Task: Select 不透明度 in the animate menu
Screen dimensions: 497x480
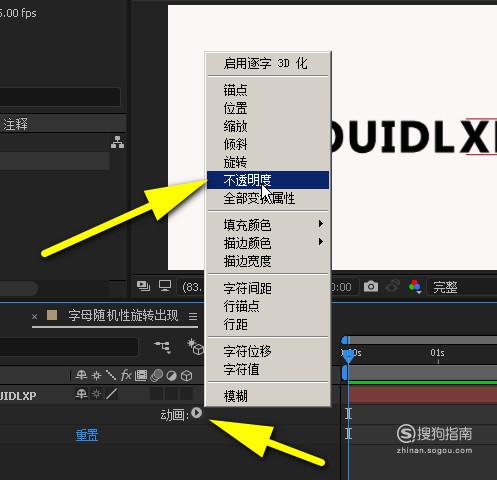Action: [x=268, y=180]
